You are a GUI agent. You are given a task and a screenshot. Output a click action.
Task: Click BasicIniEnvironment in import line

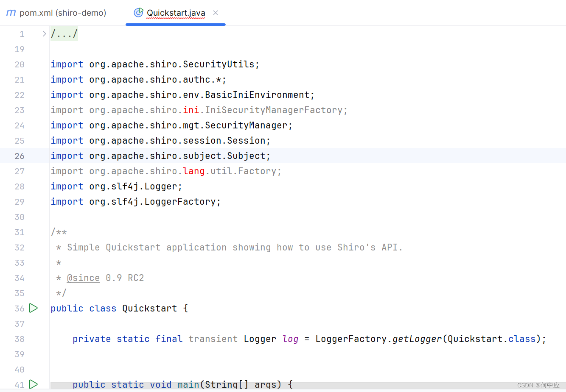click(257, 95)
